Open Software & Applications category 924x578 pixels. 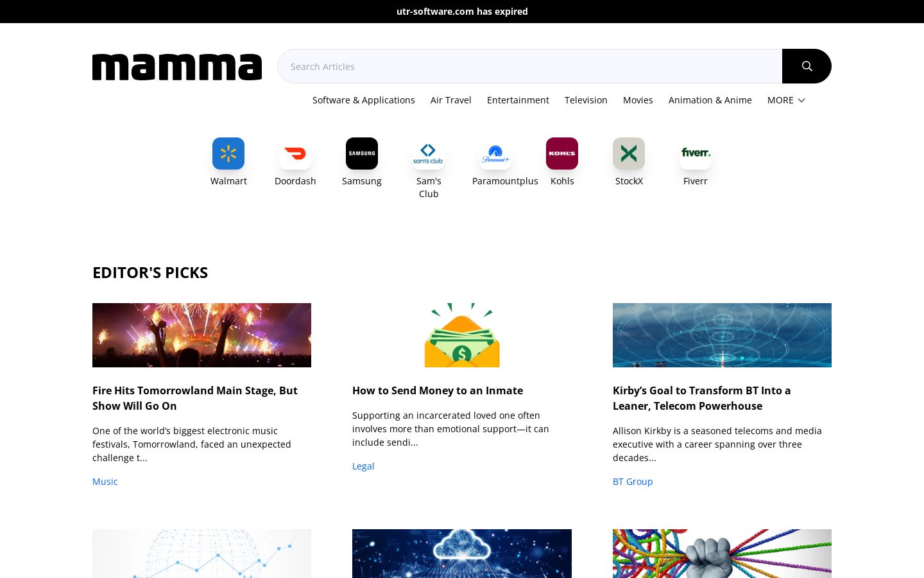coord(364,100)
